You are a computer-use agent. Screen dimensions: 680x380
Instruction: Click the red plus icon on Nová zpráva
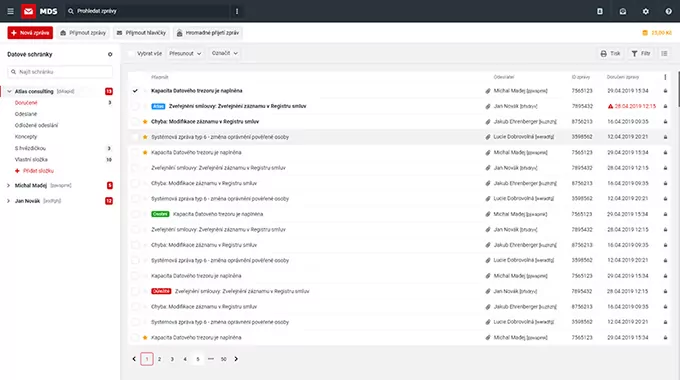point(14,33)
